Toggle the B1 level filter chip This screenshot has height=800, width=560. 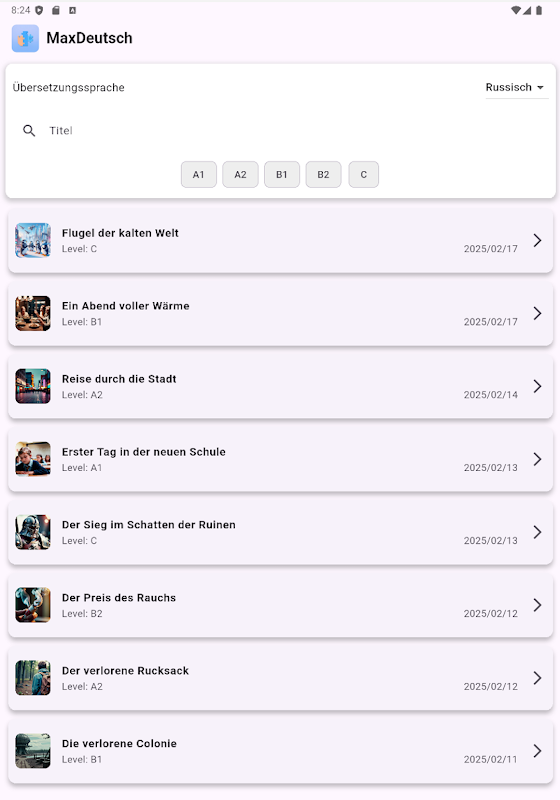pyautogui.click(x=282, y=174)
